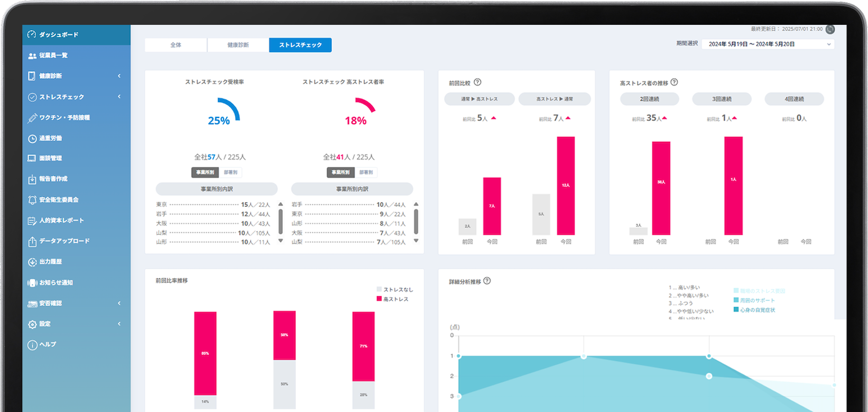Screen dimensions: 868x412
Task: Click help icon beside 前回比較
Action: pos(477,83)
